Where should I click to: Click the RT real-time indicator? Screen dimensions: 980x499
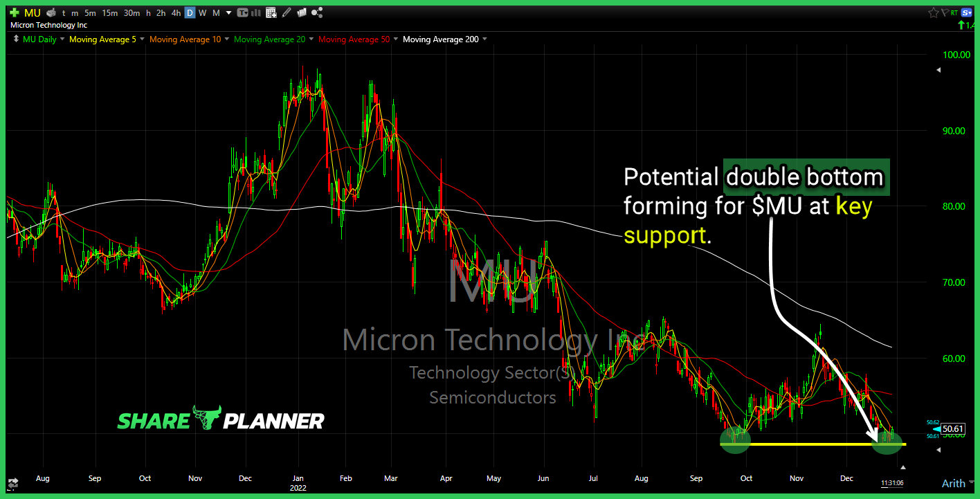(954, 12)
